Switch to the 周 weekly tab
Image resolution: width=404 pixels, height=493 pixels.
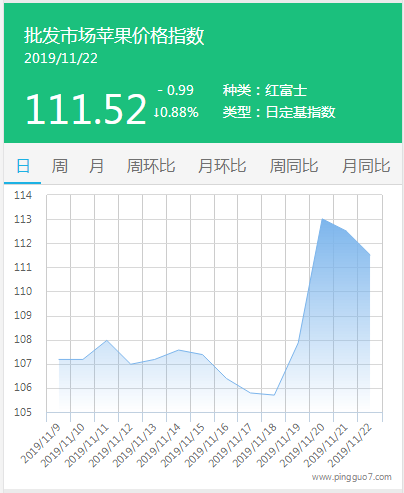coord(60,166)
